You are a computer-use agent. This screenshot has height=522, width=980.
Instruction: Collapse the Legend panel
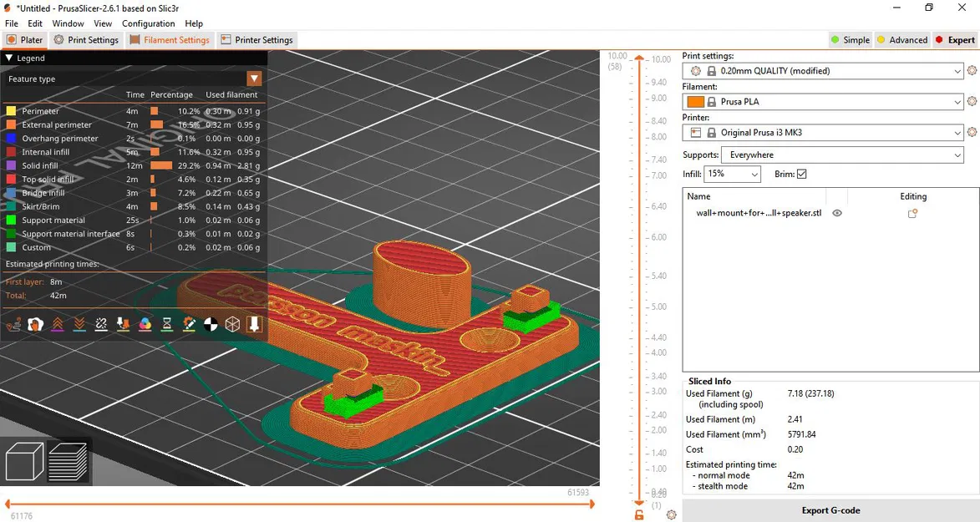pyautogui.click(x=8, y=58)
